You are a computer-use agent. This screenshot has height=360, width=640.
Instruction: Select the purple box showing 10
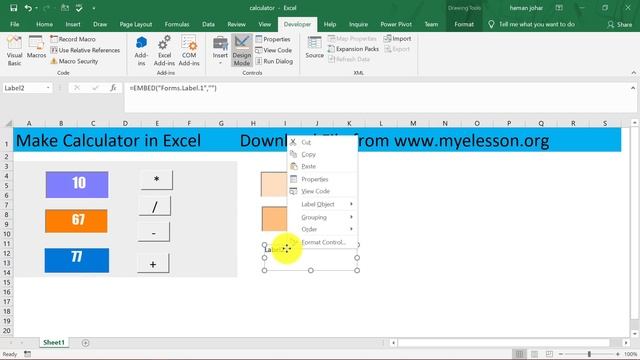pos(77,184)
